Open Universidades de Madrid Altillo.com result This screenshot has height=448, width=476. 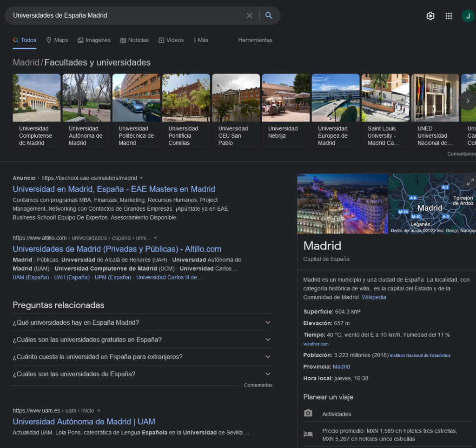[117, 249]
